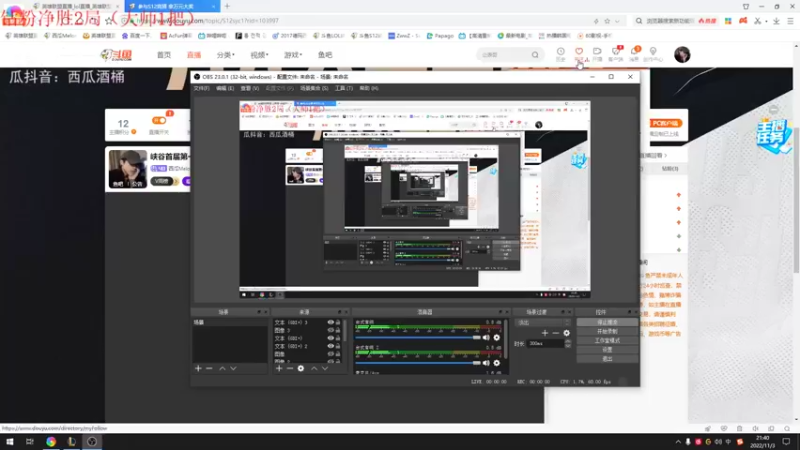Open the browser address bar dropdown arrow
The width and height of the screenshot is (800, 450).
point(617,21)
